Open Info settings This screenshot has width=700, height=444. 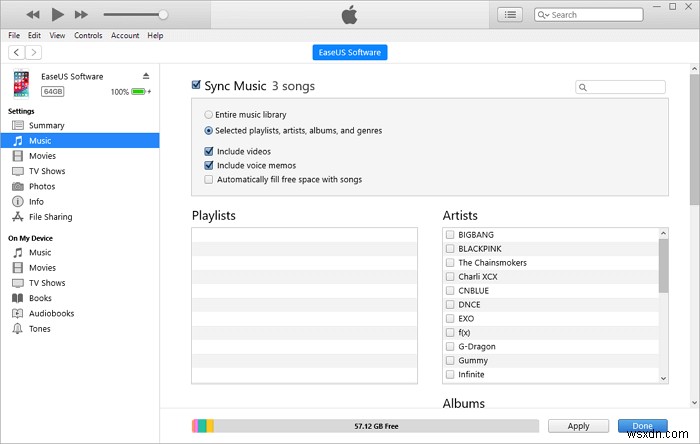pyautogui.click(x=80, y=201)
